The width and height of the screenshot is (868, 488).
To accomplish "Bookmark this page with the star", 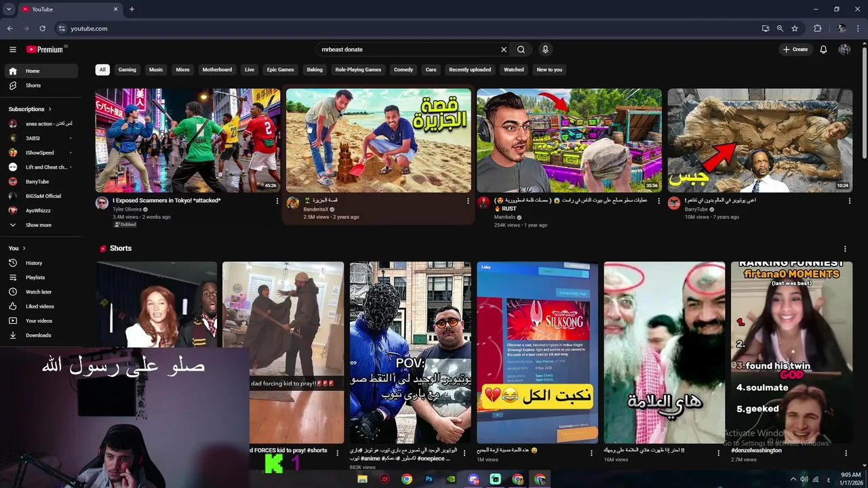I will (795, 28).
